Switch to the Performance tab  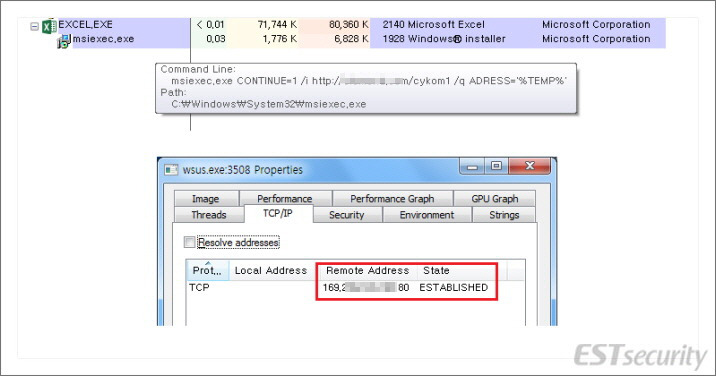(x=285, y=199)
